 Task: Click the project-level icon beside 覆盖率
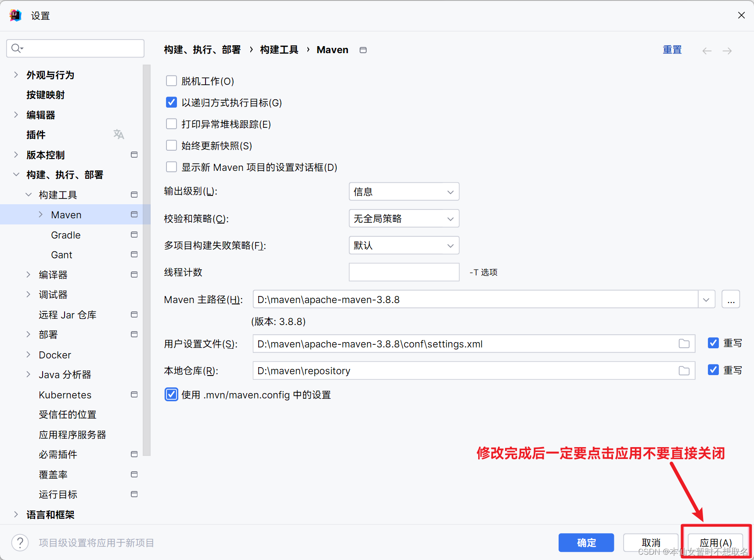pos(134,474)
